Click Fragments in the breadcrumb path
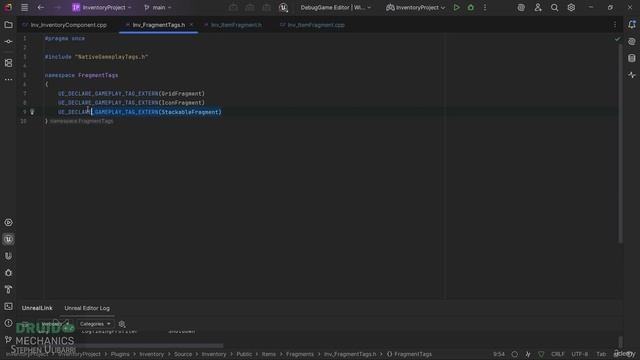640x360 pixels. point(300,354)
